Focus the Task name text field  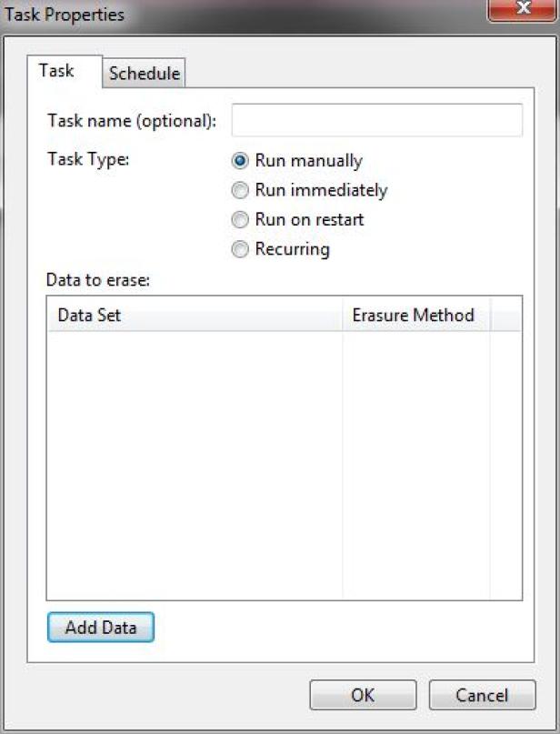[x=376, y=120]
